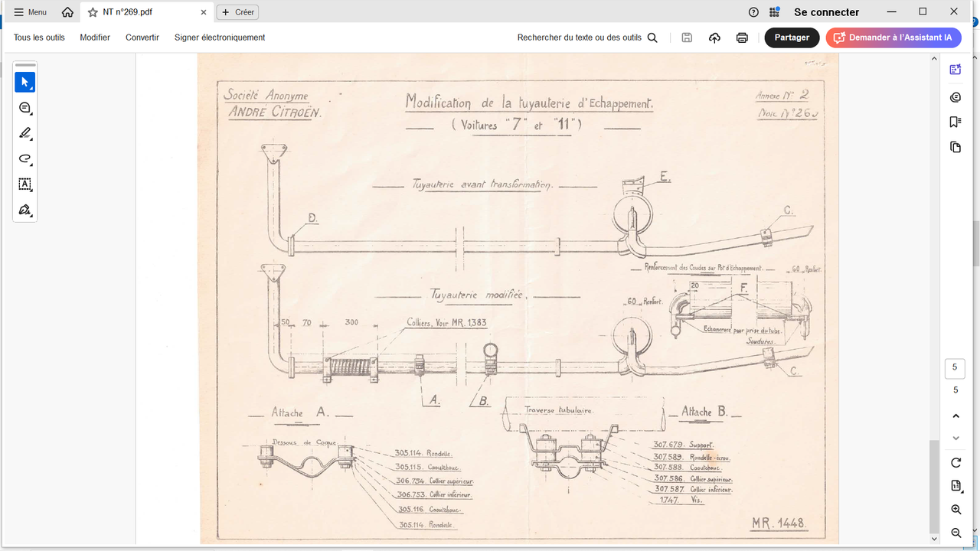The height and width of the screenshot is (551, 980).
Task: Click 'Colliers. Voir MR. 1383' note
Action: (446, 323)
